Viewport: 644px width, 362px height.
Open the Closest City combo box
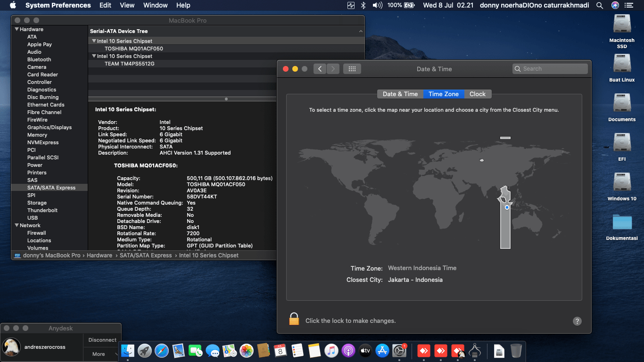pos(415,280)
